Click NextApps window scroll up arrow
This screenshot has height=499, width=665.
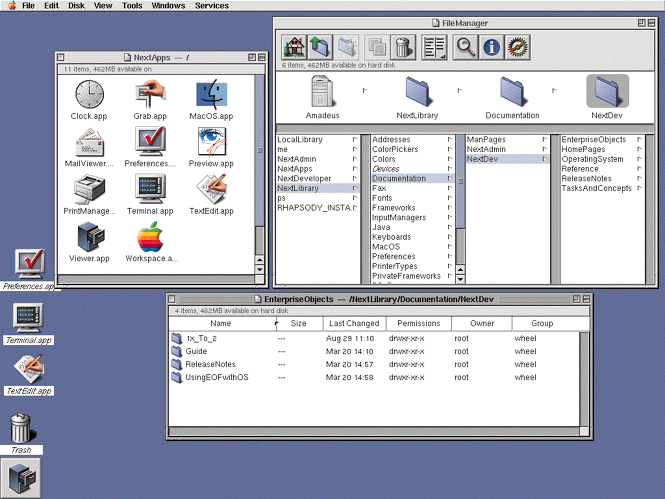pos(260,259)
